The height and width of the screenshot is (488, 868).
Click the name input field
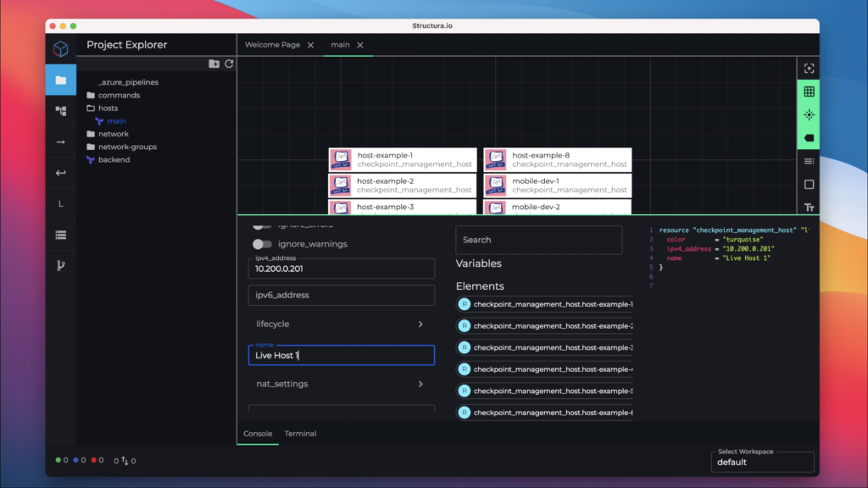[342, 355]
